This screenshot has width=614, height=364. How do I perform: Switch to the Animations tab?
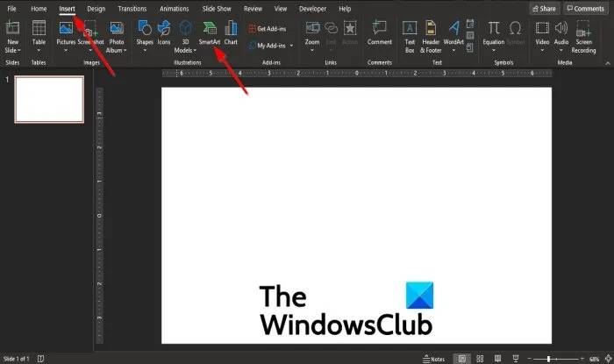(x=175, y=9)
